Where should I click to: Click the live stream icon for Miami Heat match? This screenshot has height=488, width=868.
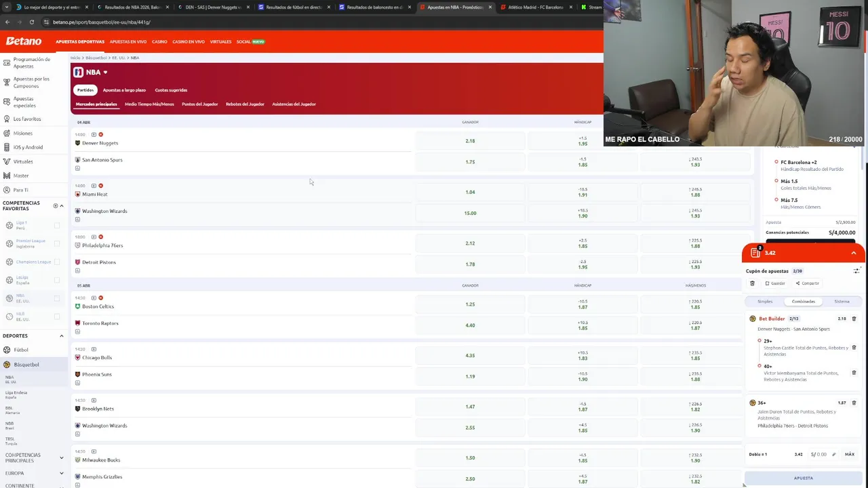click(x=94, y=185)
